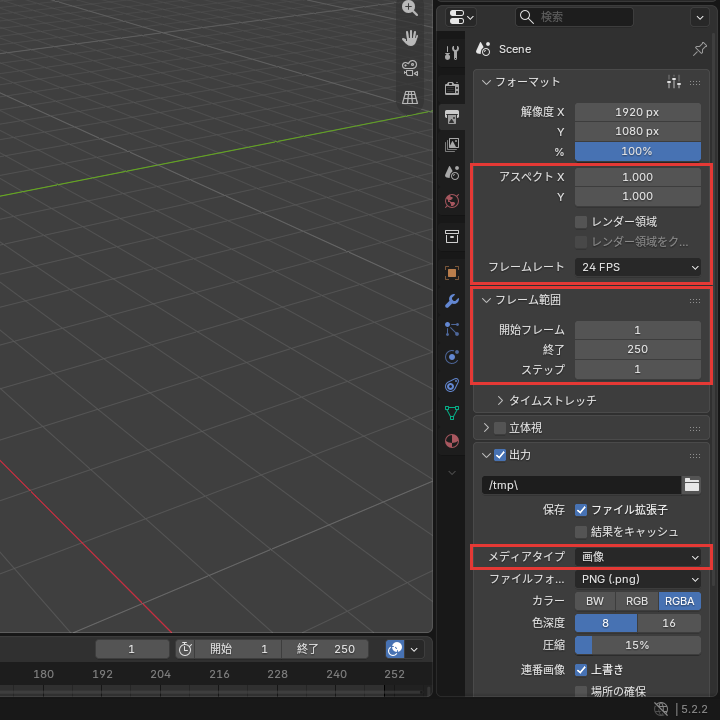Adjust the 圧縮 15% slider
The image size is (720, 720).
638,645
